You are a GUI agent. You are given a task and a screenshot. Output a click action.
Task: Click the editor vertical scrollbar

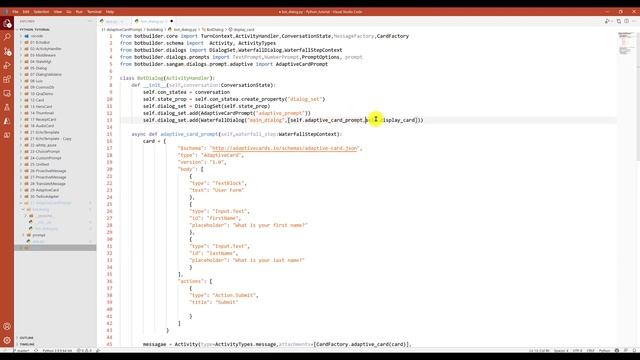[x=638, y=97]
